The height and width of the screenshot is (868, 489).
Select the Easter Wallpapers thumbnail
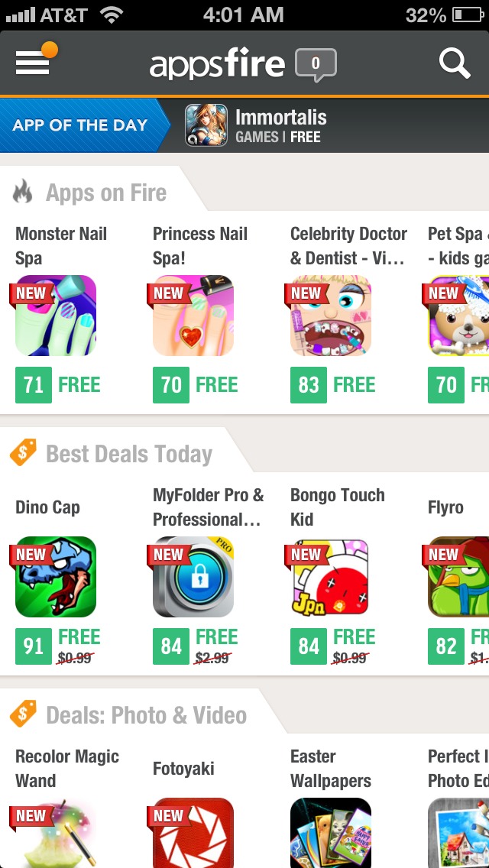point(331,833)
